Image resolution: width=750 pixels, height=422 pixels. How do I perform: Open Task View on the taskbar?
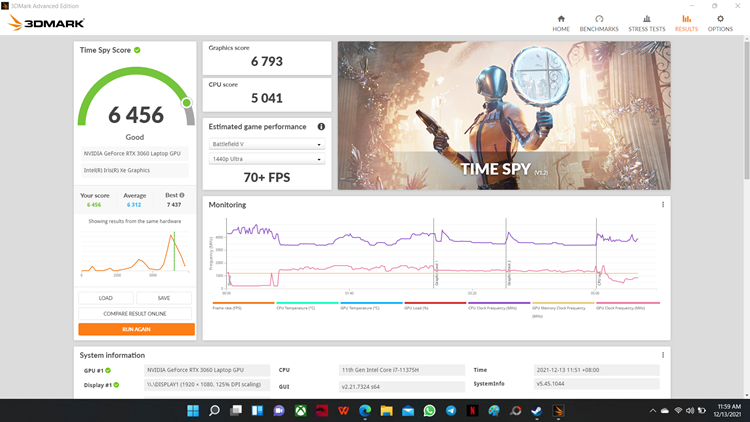[x=236, y=411]
